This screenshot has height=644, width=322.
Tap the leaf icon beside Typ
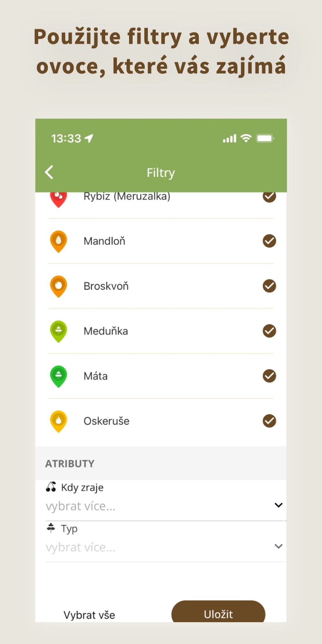pyautogui.click(x=51, y=528)
